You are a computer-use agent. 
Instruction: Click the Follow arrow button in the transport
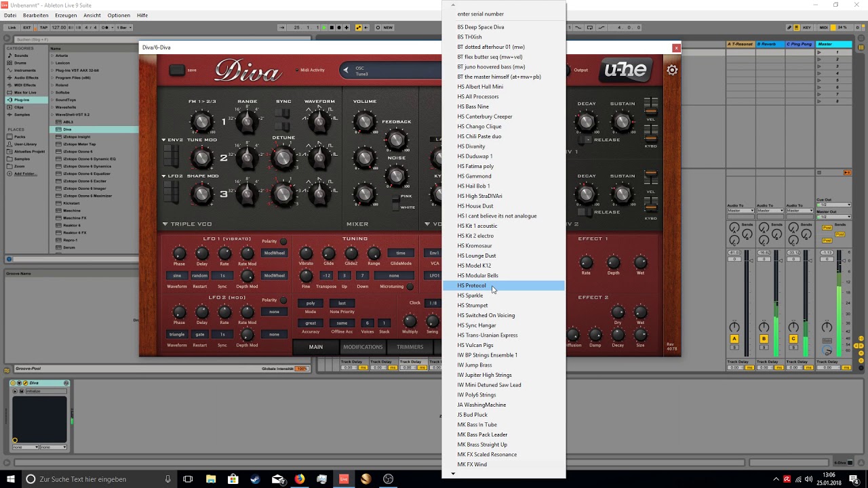click(281, 27)
